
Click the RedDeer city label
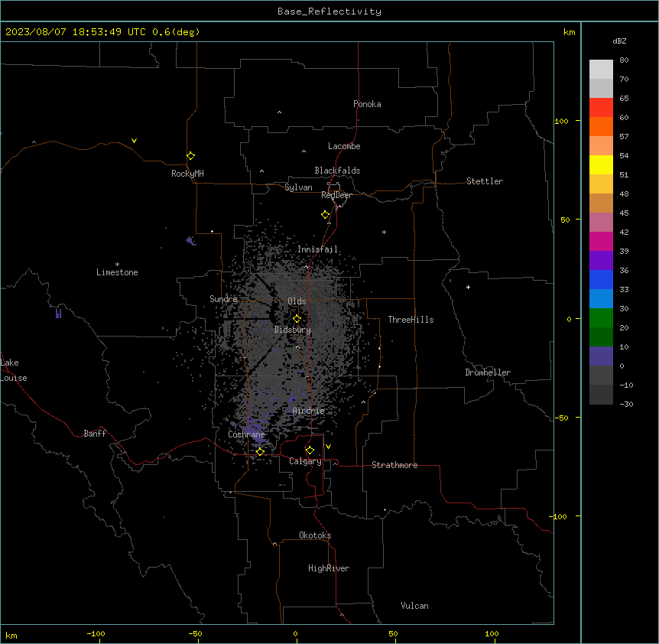336,195
